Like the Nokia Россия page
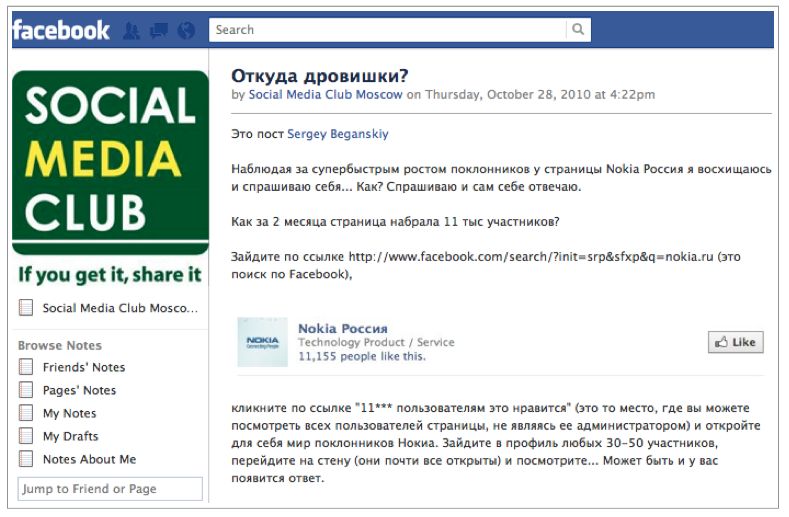 pyautogui.click(x=736, y=342)
